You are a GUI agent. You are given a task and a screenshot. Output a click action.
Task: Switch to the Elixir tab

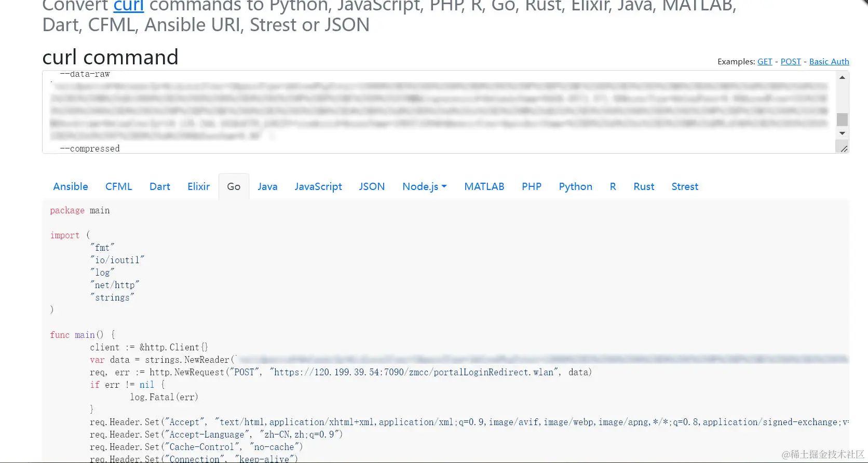click(x=199, y=186)
